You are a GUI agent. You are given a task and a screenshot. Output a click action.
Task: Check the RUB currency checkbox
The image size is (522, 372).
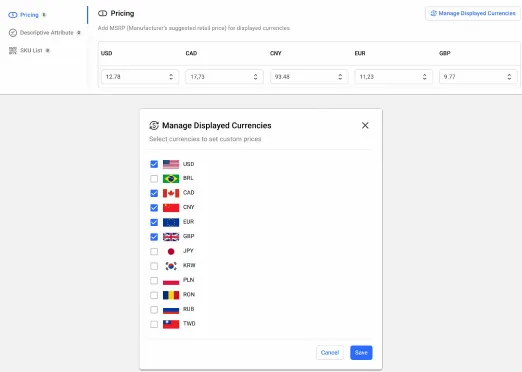click(154, 310)
